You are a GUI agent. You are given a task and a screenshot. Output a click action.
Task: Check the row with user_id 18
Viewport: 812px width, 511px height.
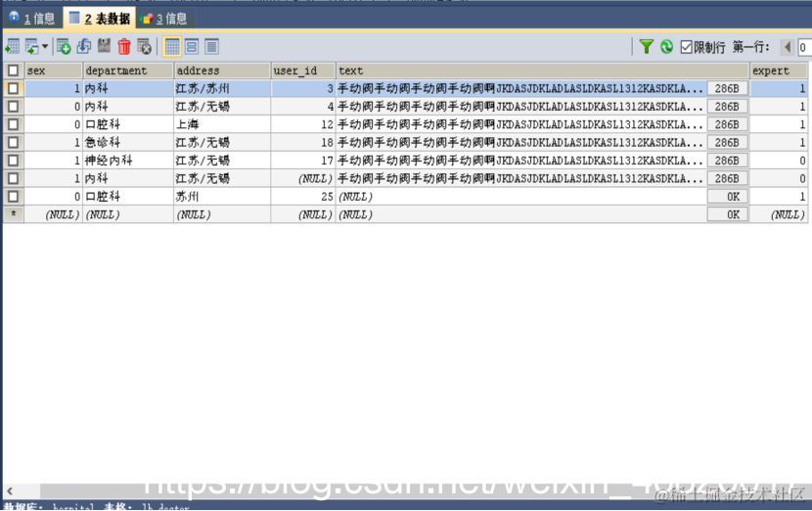(14, 143)
